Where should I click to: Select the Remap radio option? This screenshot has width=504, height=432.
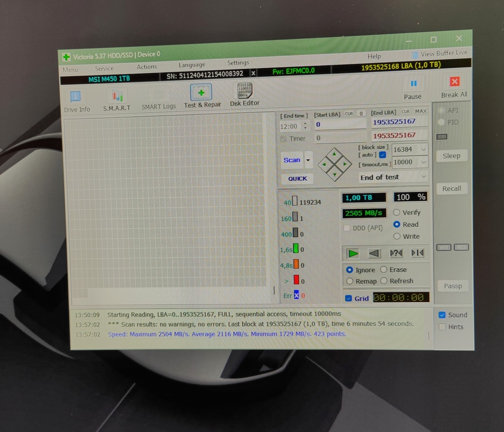[x=350, y=281]
